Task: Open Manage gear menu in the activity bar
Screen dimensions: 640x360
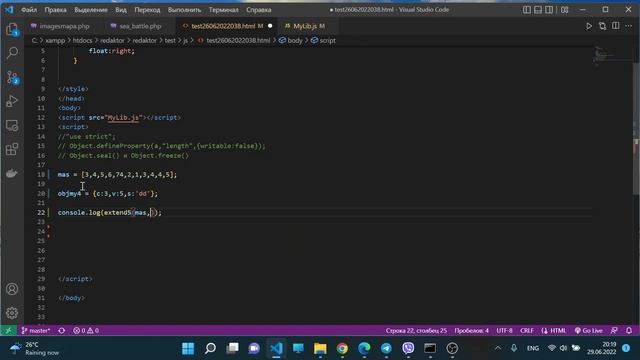Action: pos(12,313)
